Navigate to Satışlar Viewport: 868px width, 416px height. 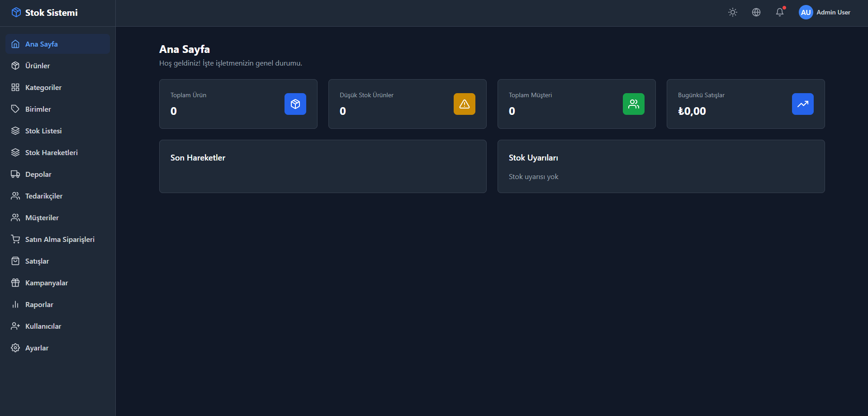point(57,261)
